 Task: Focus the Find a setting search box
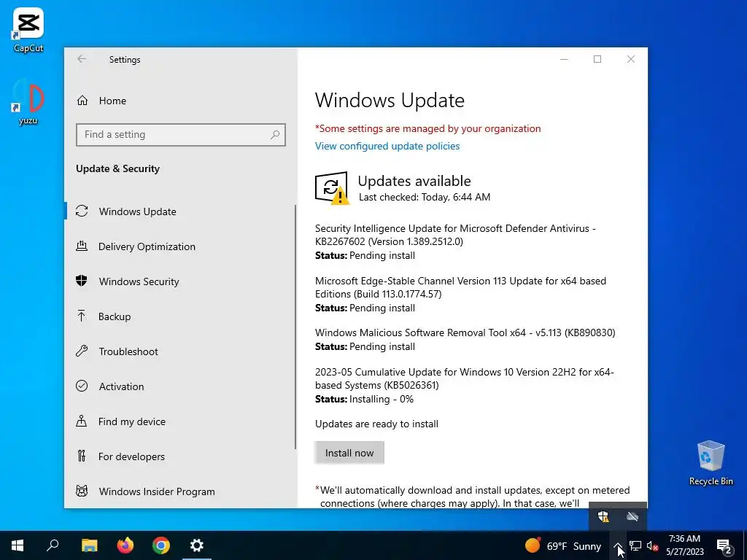(181, 135)
